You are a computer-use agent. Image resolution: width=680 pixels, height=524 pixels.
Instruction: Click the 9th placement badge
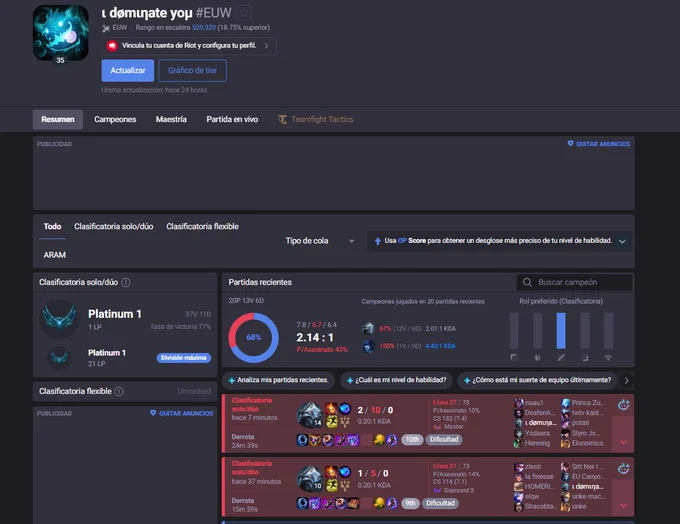click(x=410, y=503)
